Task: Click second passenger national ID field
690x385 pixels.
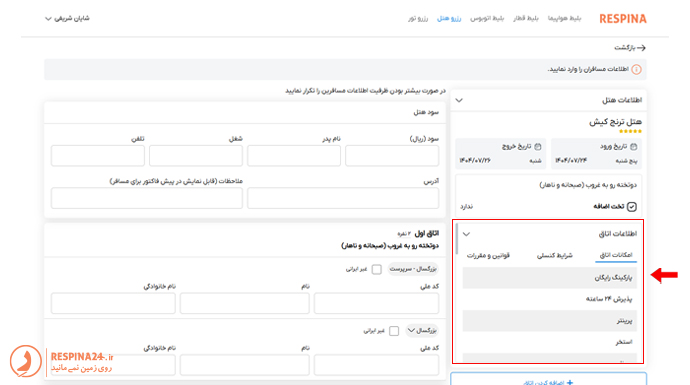Action: pyautogui.click(x=376, y=365)
